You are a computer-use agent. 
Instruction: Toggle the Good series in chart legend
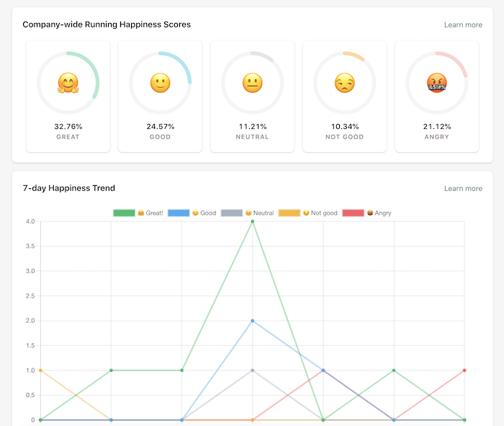pos(192,213)
